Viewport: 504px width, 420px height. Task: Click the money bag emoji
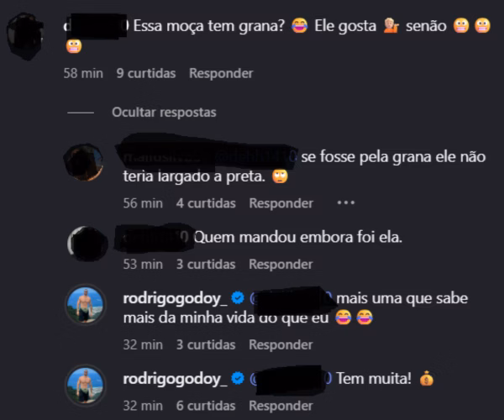427,378
